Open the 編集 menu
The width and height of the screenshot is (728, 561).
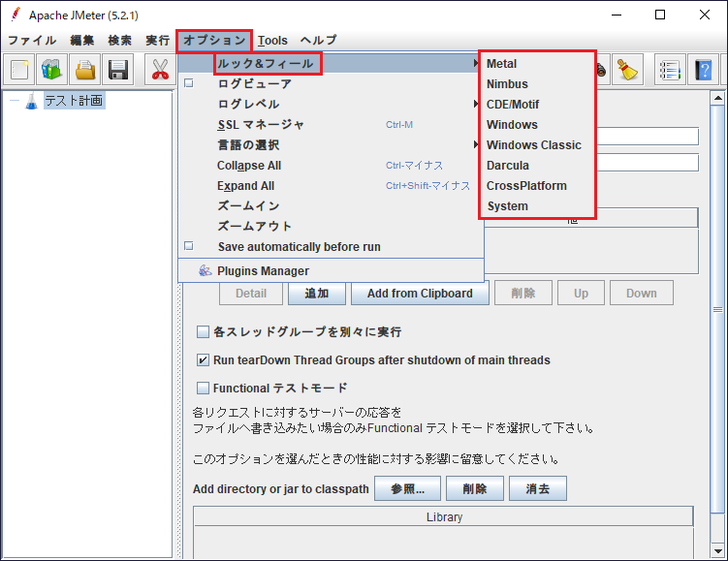pyautogui.click(x=82, y=41)
